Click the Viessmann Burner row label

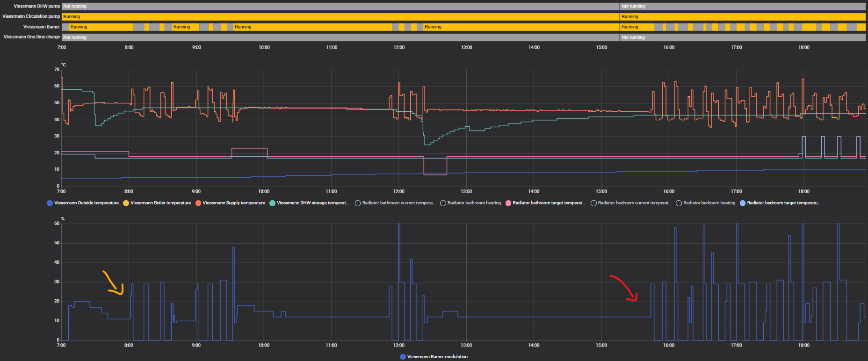pyautogui.click(x=42, y=27)
